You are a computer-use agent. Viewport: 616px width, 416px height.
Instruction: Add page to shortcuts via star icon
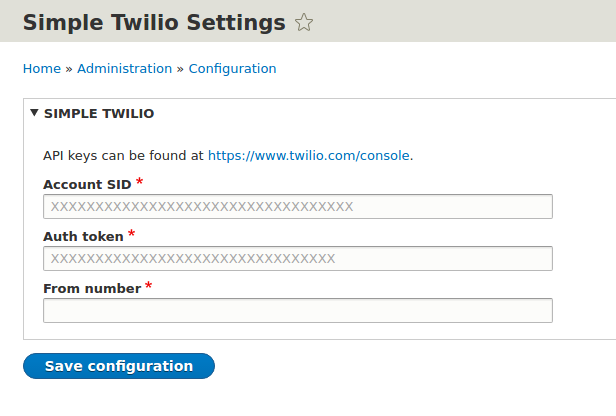pyautogui.click(x=304, y=22)
